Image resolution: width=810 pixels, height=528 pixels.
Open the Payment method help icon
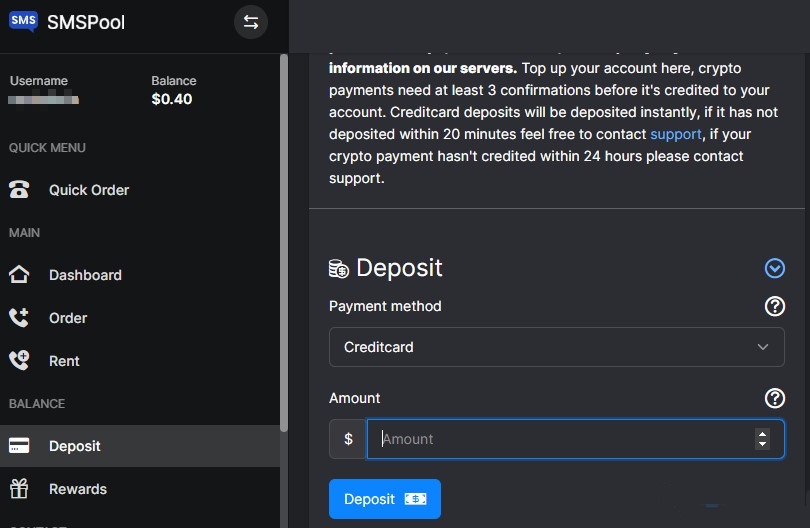[x=774, y=306]
